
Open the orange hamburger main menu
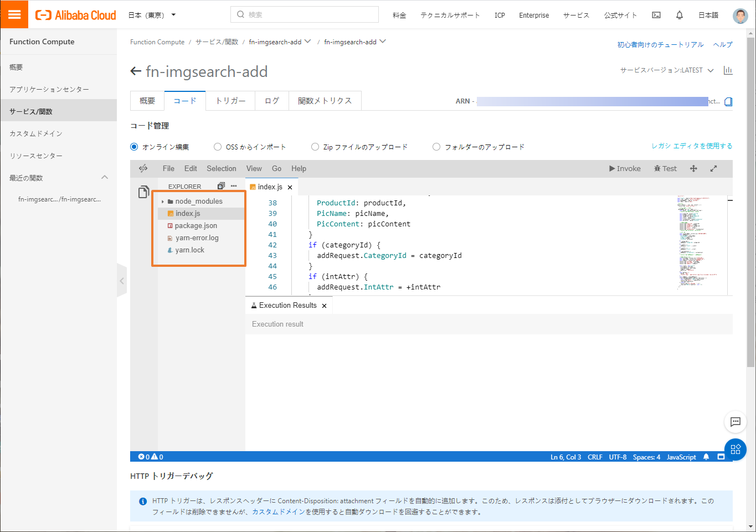pos(14,14)
